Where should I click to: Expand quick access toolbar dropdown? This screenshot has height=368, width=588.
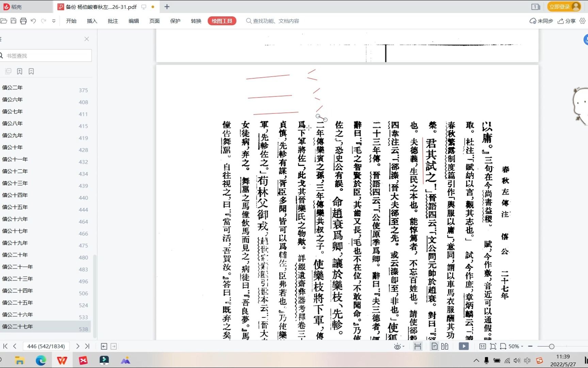point(54,21)
